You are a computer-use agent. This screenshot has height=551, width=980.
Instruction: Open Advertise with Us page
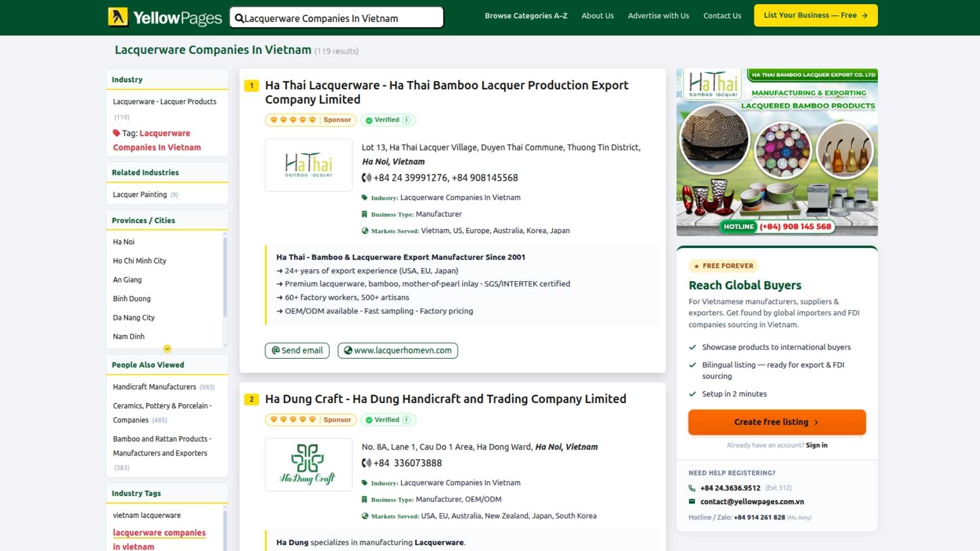(658, 16)
